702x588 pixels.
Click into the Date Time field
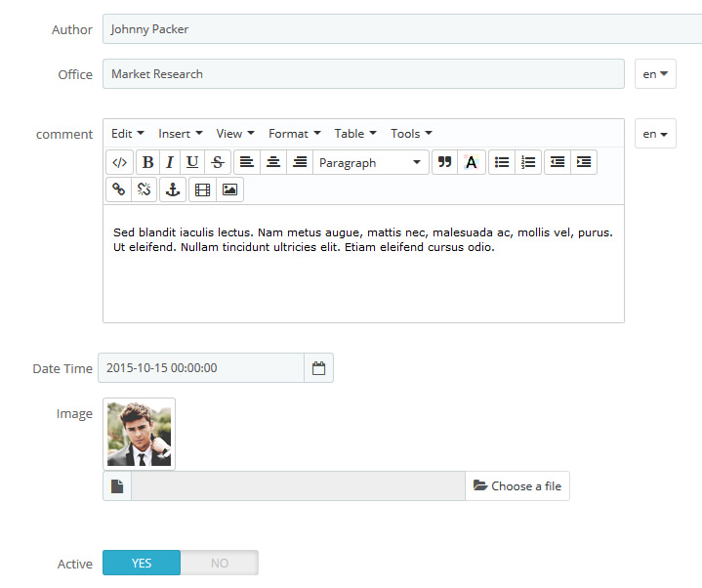point(201,368)
